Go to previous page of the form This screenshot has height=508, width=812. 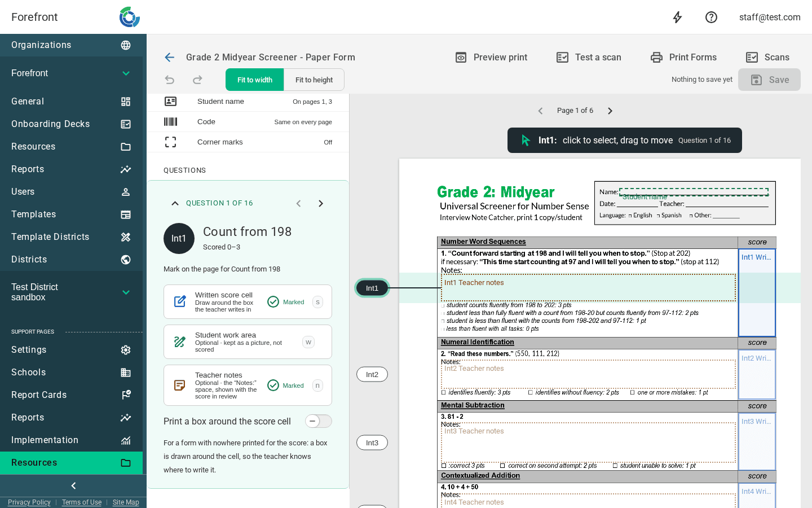click(x=540, y=111)
